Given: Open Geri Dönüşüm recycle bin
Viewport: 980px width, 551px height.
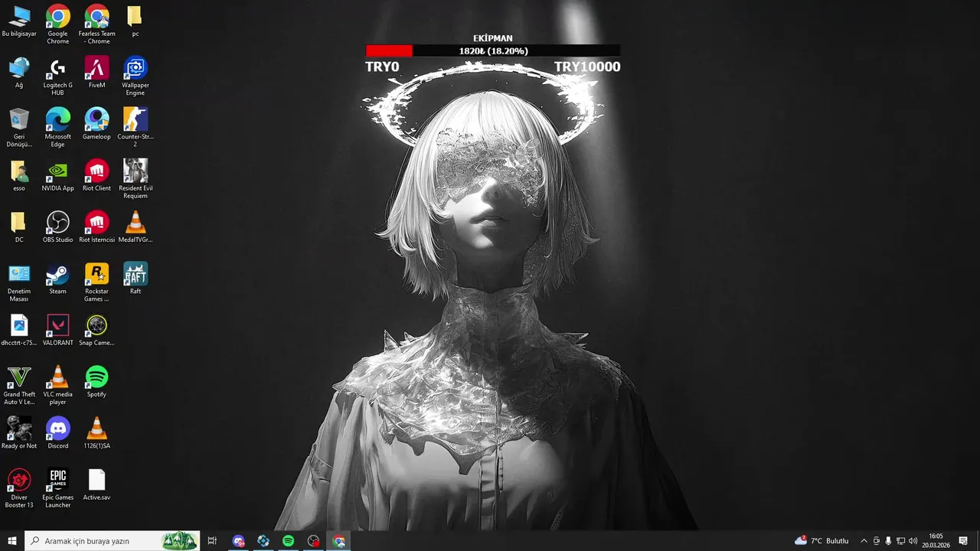Looking at the screenshot, I should [x=19, y=128].
